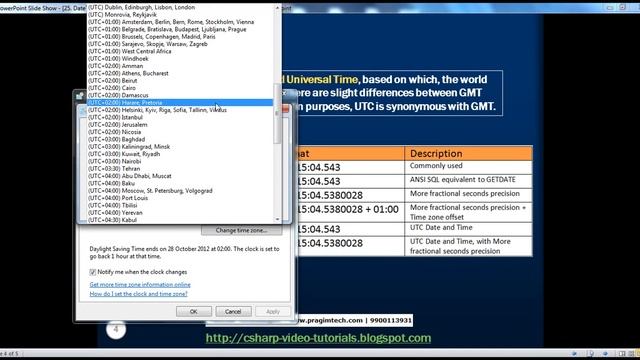The width and height of the screenshot is (640, 360).
Task: Select highlighted Harare, Pretoria entry
Action: [180, 103]
